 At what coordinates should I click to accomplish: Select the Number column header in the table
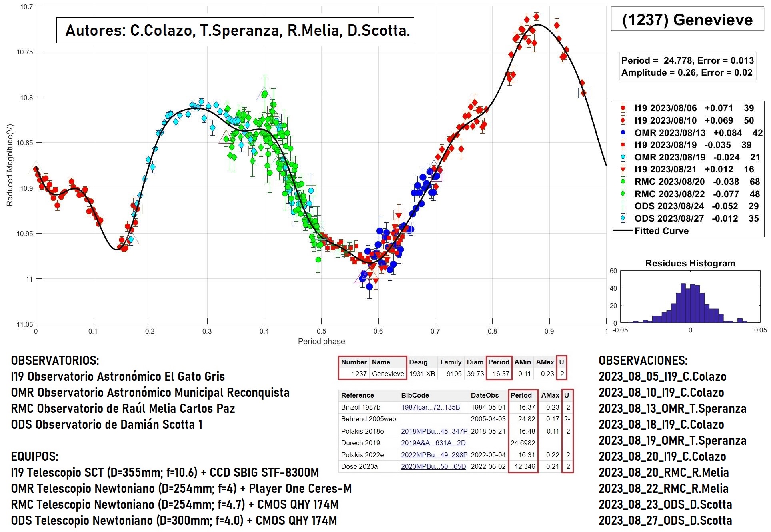click(x=354, y=362)
